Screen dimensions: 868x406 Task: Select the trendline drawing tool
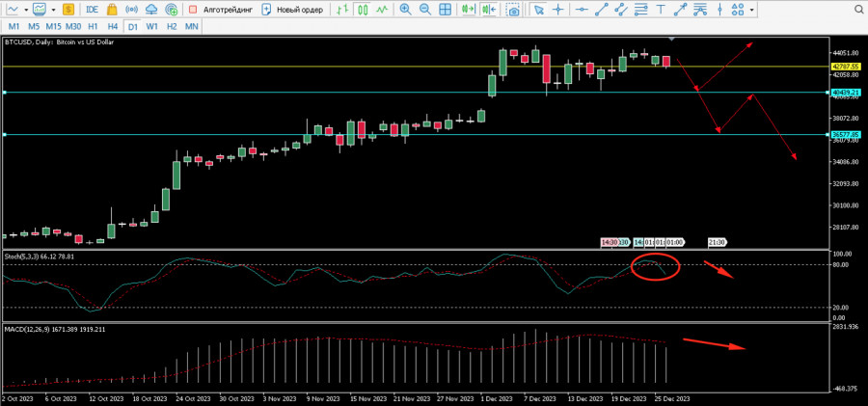point(602,9)
